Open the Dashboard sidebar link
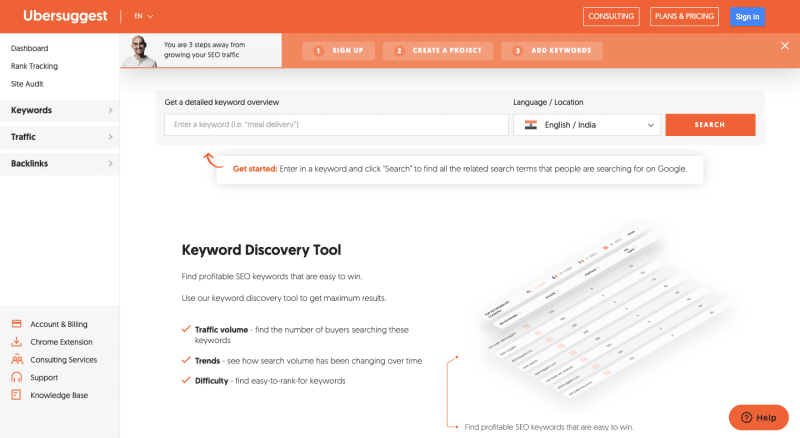Viewport: 800px width, 438px height. pos(30,48)
